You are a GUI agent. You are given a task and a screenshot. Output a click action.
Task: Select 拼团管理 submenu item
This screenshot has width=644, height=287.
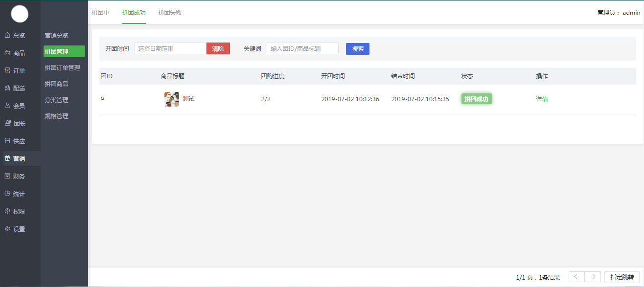[x=64, y=51]
